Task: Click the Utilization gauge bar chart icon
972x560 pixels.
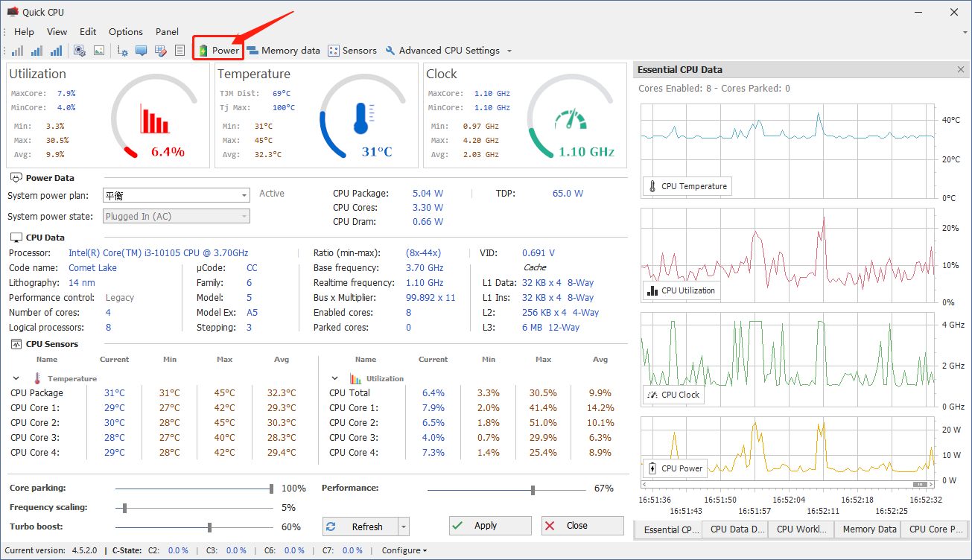Action: pos(156,119)
